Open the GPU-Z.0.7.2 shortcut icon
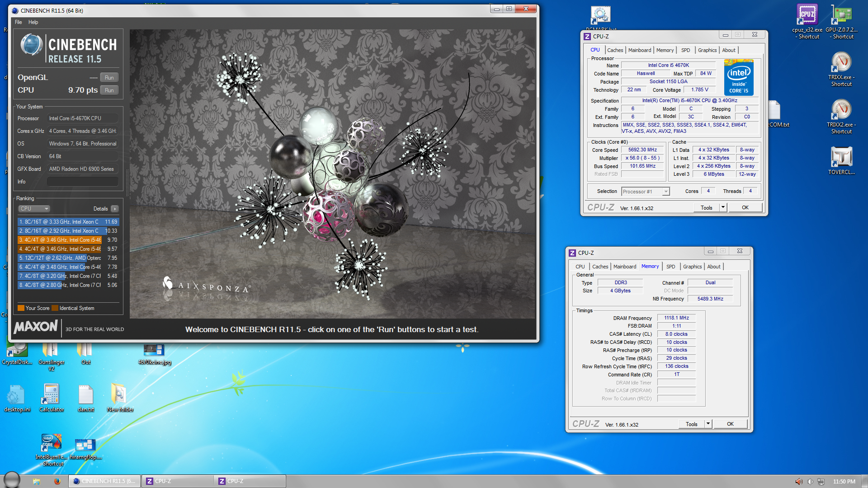Viewport: 868px width, 488px height. click(841, 14)
